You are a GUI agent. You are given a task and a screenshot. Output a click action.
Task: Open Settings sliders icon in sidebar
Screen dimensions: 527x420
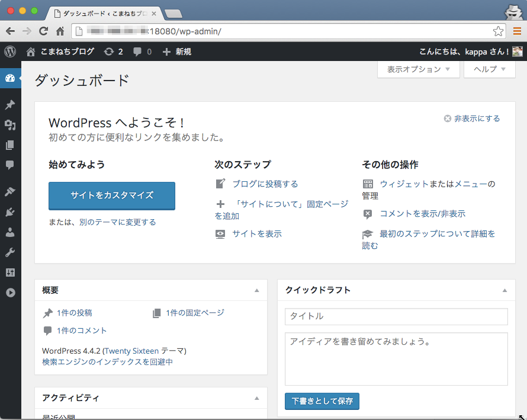[x=10, y=272]
